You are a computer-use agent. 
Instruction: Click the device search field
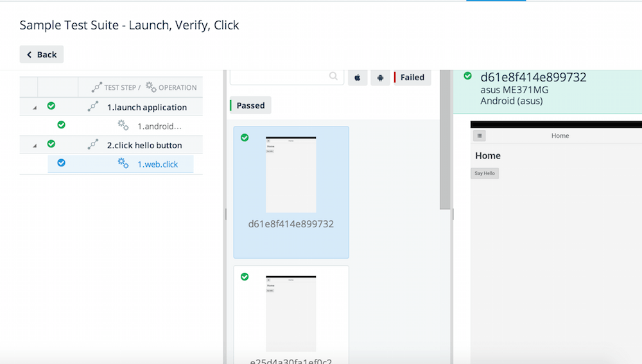pos(286,76)
